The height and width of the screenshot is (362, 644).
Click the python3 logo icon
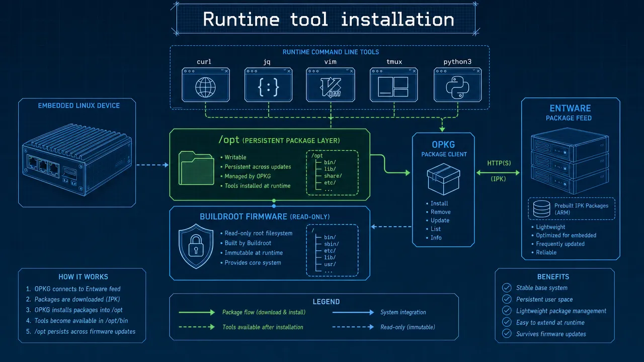point(457,88)
